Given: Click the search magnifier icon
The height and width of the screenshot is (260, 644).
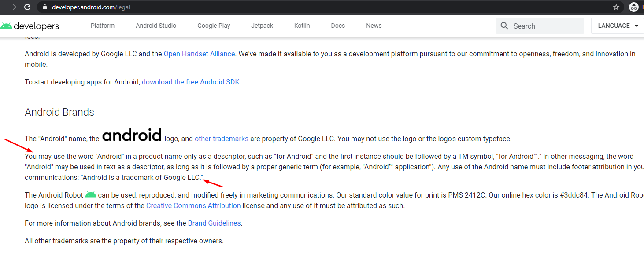Looking at the screenshot, I should [505, 26].
